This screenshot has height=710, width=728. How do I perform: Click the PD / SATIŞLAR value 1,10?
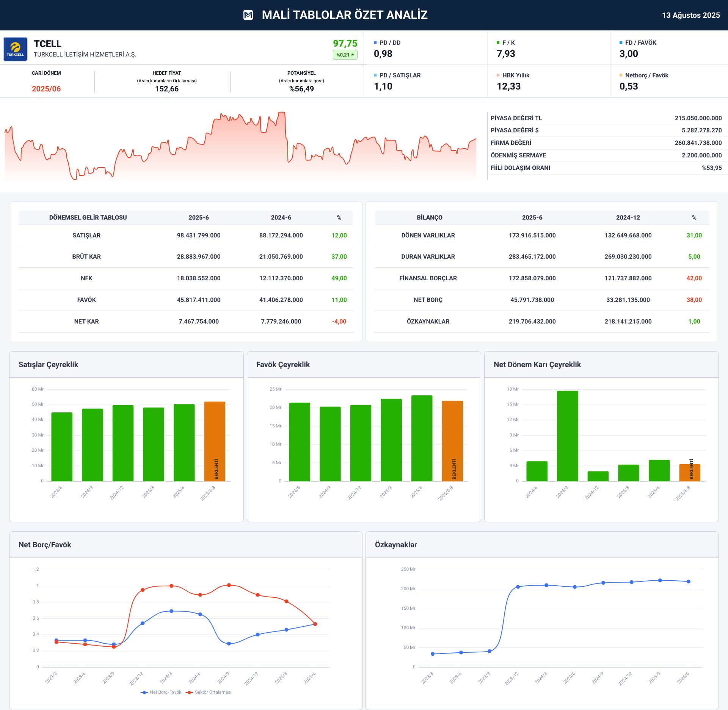(383, 86)
